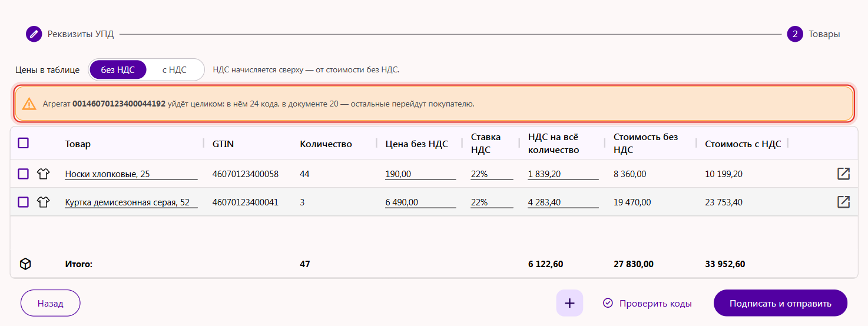Click Проверить коды
Viewport: 868px width, 326px height.
[647, 304]
